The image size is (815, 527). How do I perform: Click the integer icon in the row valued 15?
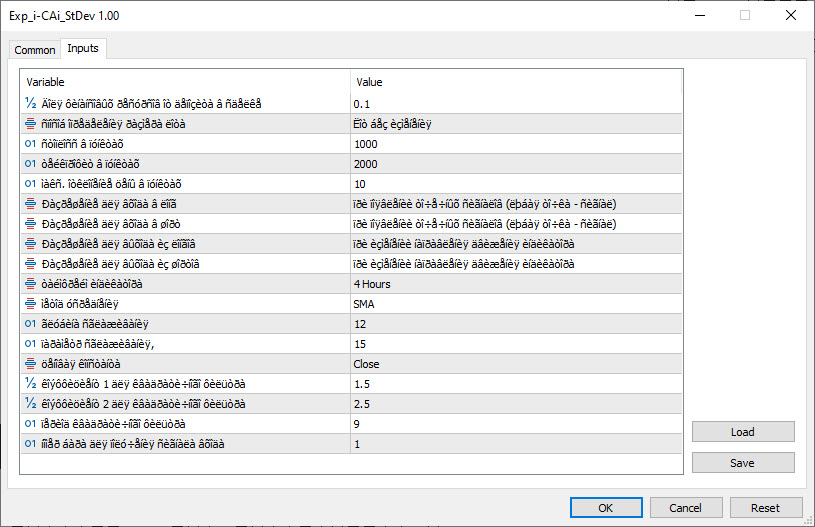pyautogui.click(x=30, y=344)
